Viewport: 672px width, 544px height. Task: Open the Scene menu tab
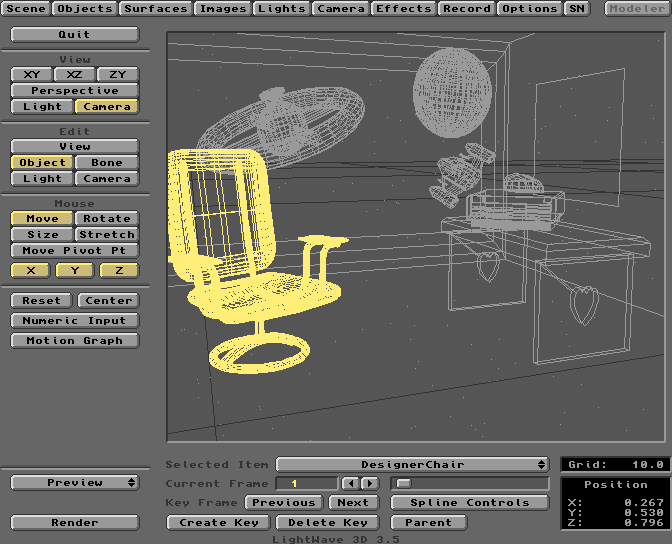(x=26, y=9)
